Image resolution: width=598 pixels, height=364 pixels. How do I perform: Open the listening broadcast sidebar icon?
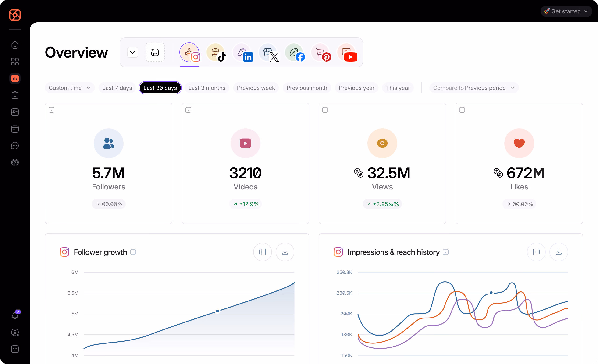pyautogui.click(x=15, y=162)
